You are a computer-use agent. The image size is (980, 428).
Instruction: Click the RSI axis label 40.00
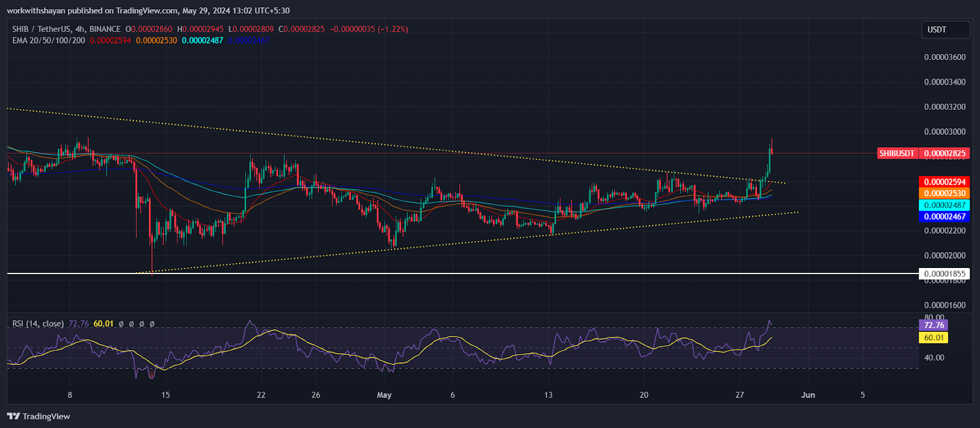pos(934,357)
